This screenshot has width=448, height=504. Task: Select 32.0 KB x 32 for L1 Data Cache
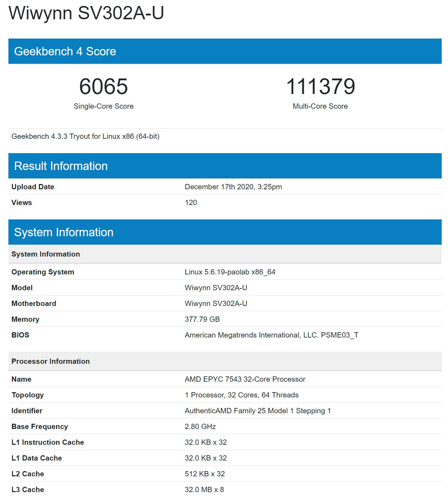coord(206,458)
